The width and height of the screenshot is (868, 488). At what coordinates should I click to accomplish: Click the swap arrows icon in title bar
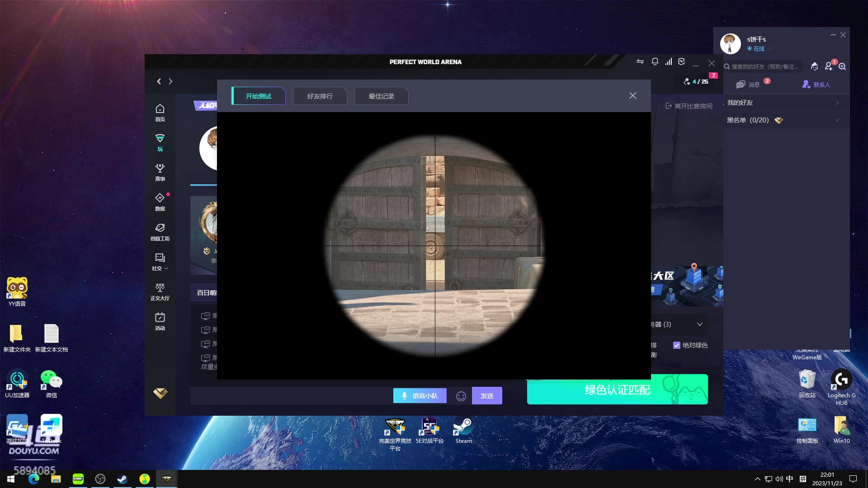(640, 61)
